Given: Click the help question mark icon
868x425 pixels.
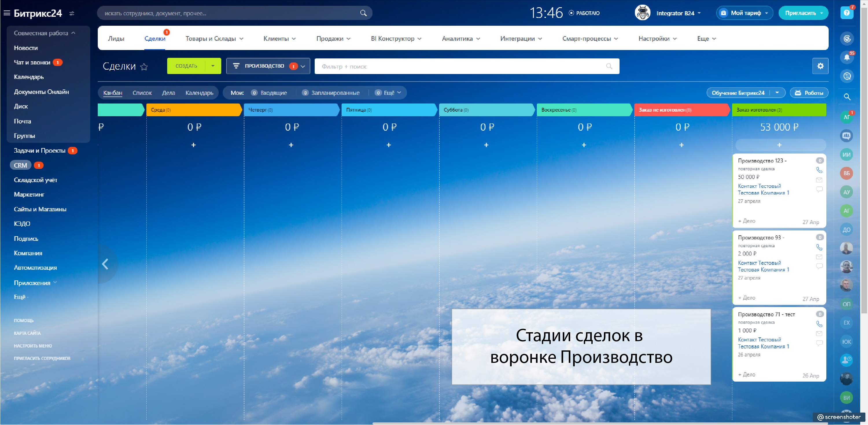Looking at the screenshot, I should [846, 13].
